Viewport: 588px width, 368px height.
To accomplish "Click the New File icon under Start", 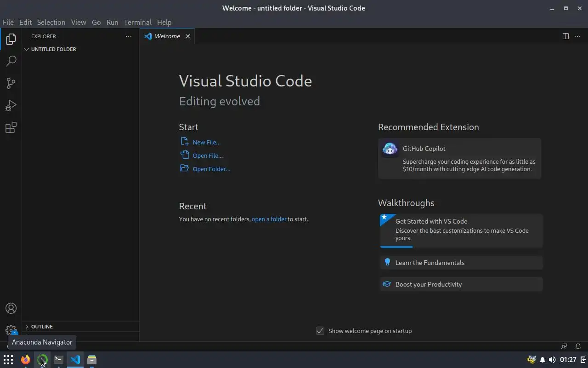I will [x=185, y=142].
